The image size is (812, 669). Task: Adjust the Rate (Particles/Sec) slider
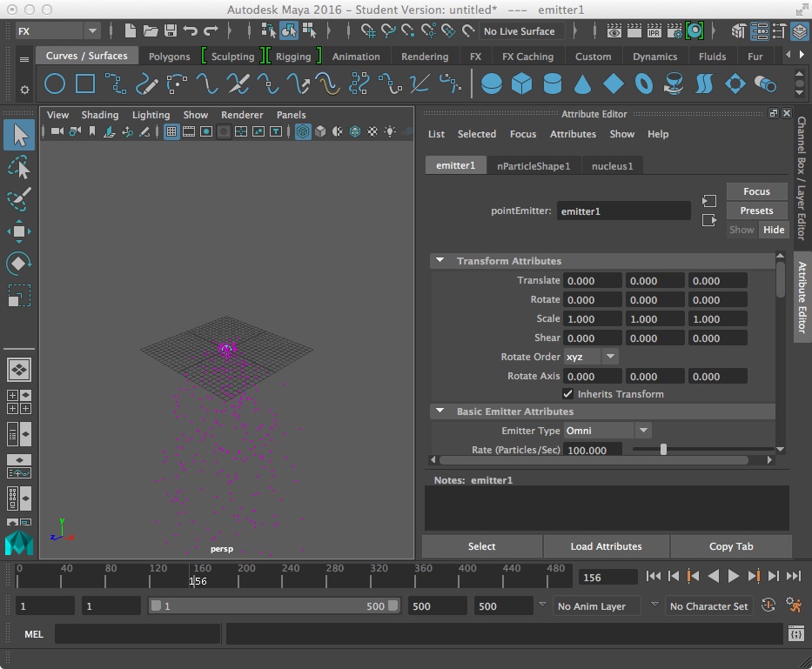(x=663, y=450)
